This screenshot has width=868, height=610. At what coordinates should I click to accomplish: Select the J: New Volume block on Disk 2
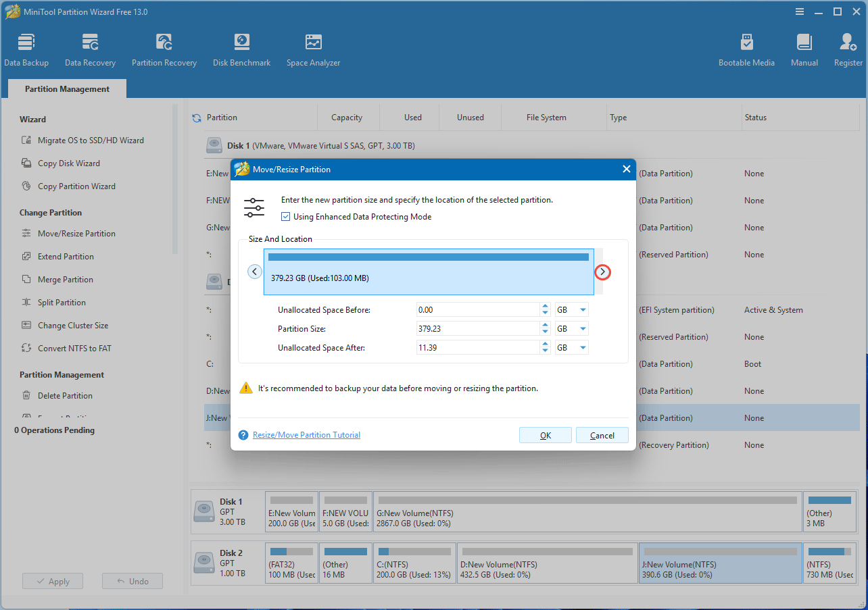point(719,563)
